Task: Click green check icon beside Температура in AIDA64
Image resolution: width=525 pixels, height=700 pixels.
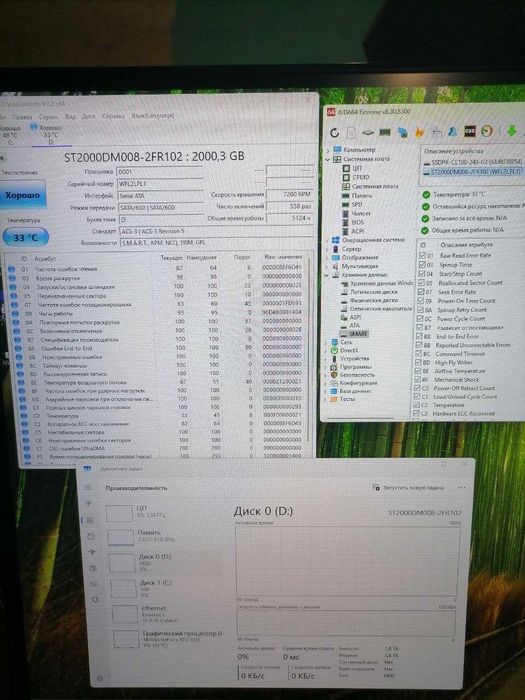Action: click(425, 195)
